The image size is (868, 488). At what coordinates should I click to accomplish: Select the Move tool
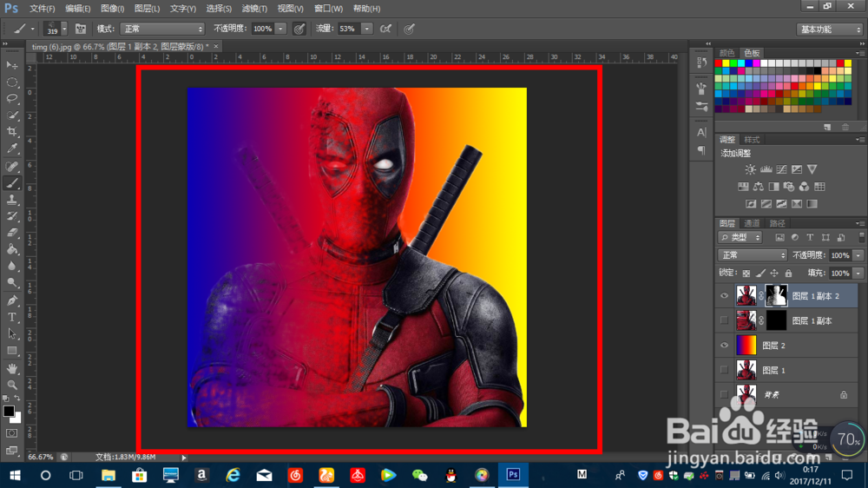[12, 65]
